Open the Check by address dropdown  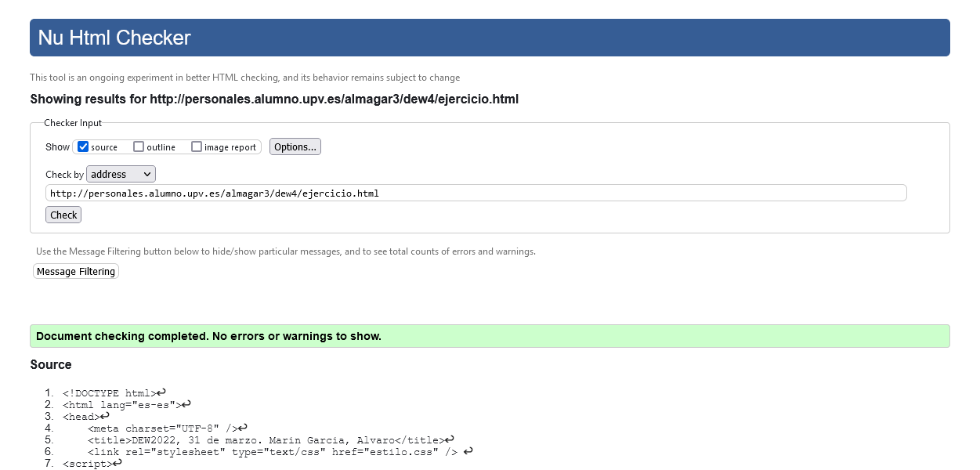tap(121, 174)
